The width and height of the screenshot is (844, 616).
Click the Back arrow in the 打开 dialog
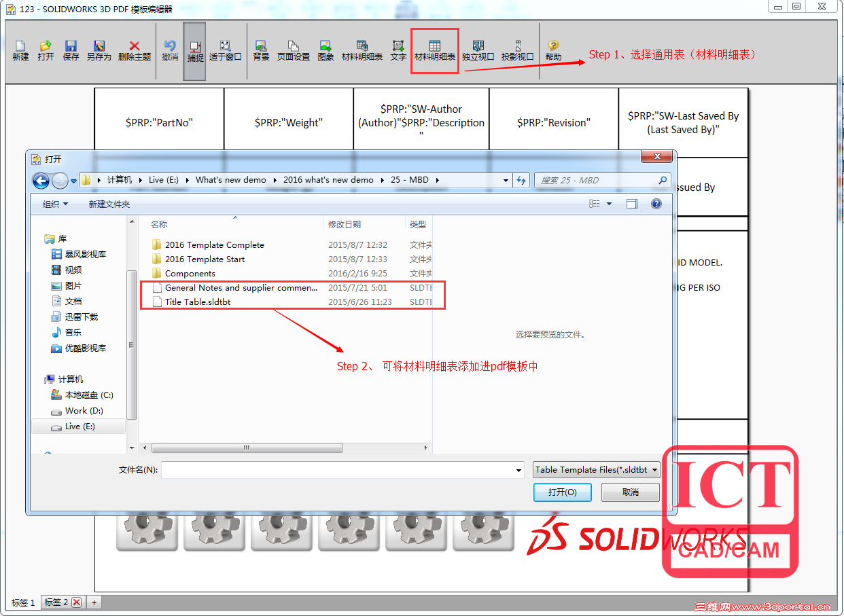(41, 181)
